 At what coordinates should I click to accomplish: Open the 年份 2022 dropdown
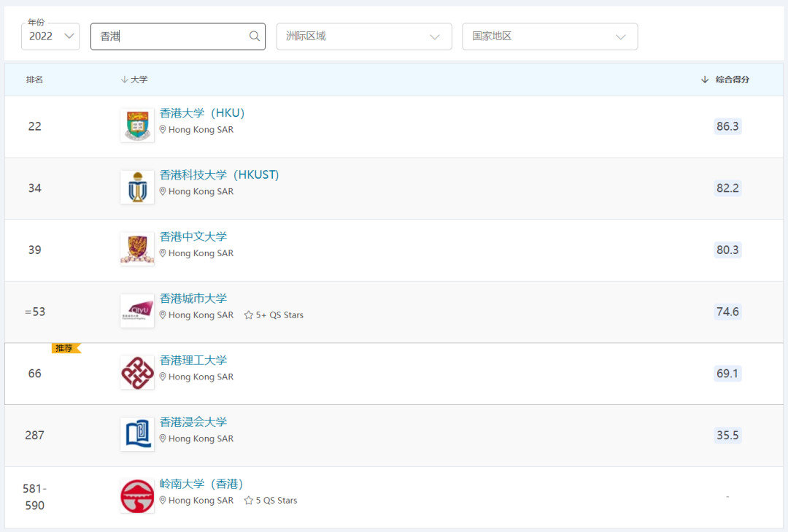point(50,36)
